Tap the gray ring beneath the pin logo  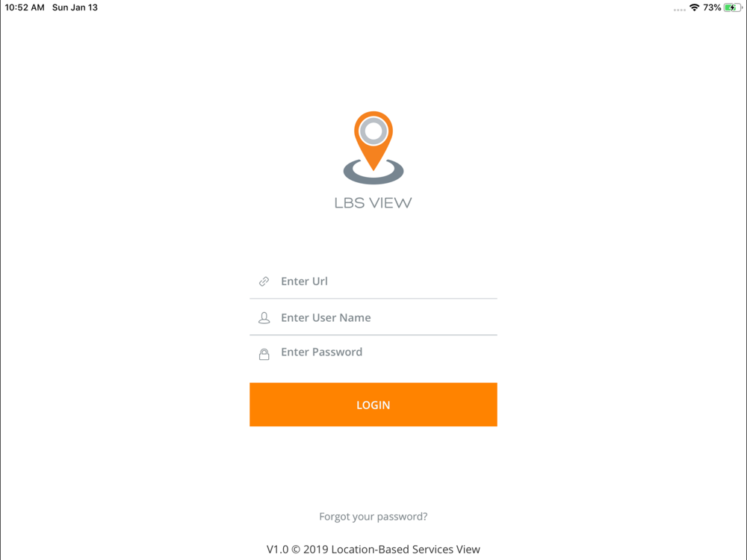click(x=373, y=173)
